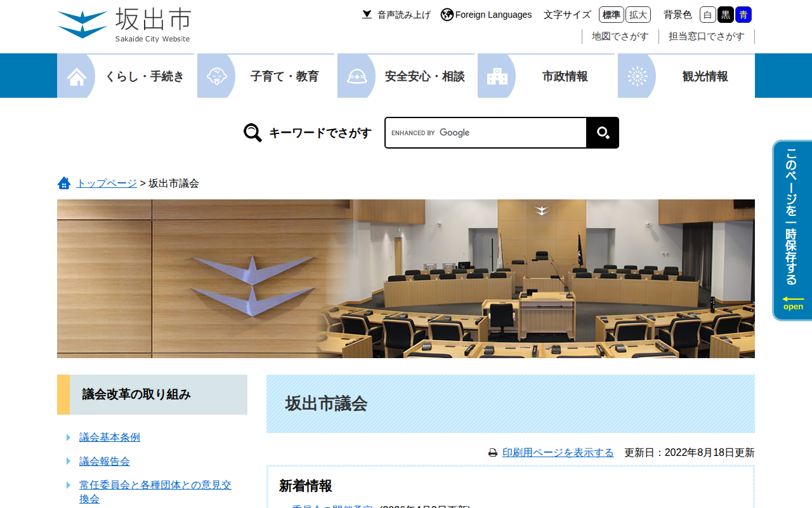This screenshot has width=812, height=508.
Task: Click the 文字サイズ label
Action: click(x=567, y=15)
